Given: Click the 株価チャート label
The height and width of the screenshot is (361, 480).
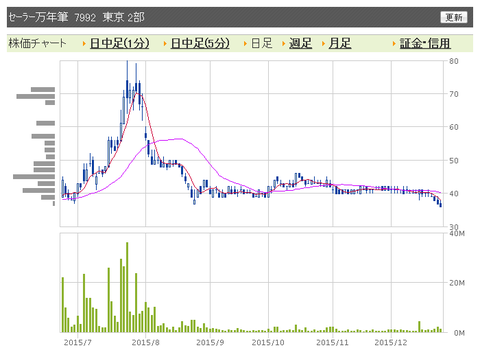Looking at the screenshot, I should [x=37, y=43].
